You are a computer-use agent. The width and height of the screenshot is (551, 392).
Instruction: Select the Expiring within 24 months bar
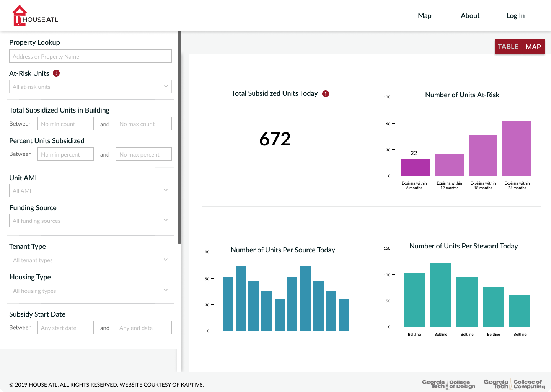[517, 149]
